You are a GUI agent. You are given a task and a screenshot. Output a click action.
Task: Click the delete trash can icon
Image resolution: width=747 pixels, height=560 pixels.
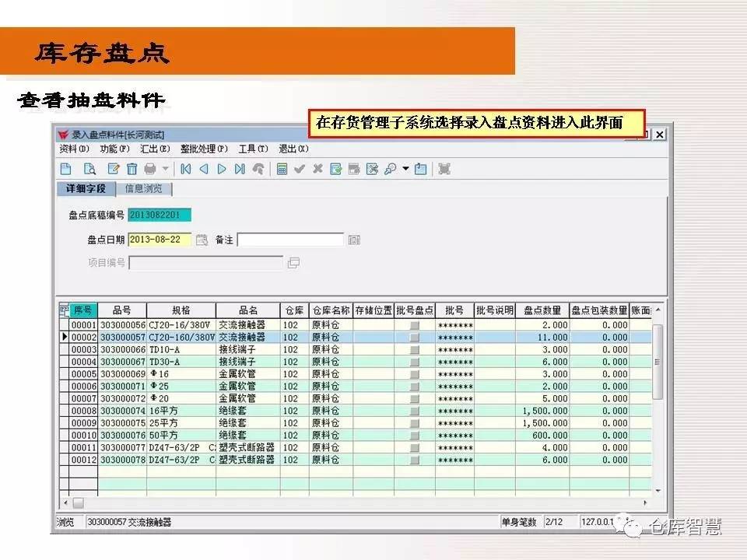[x=132, y=169]
